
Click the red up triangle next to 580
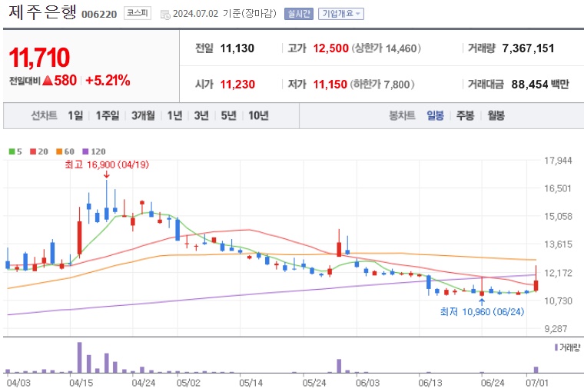[48, 80]
